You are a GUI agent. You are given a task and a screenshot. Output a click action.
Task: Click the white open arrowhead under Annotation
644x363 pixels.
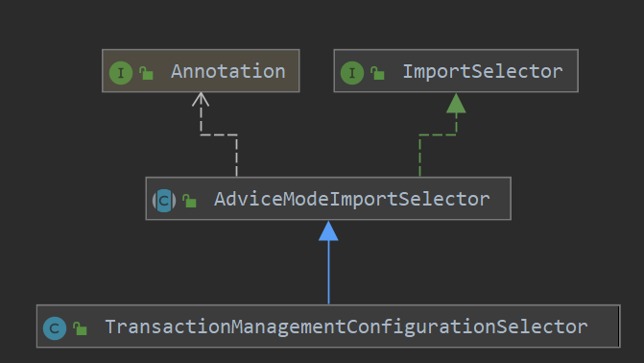(x=201, y=100)
